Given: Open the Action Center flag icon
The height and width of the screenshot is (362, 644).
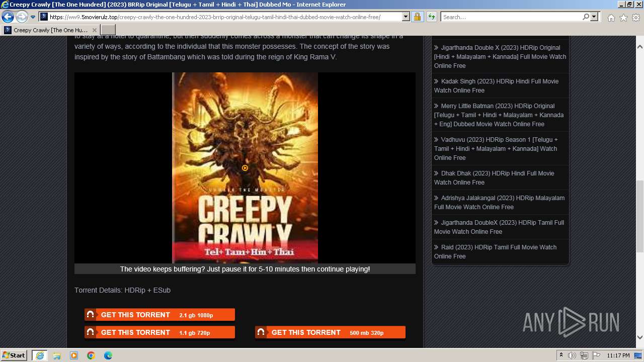Looking at the screenshot, I should (597, 355).
